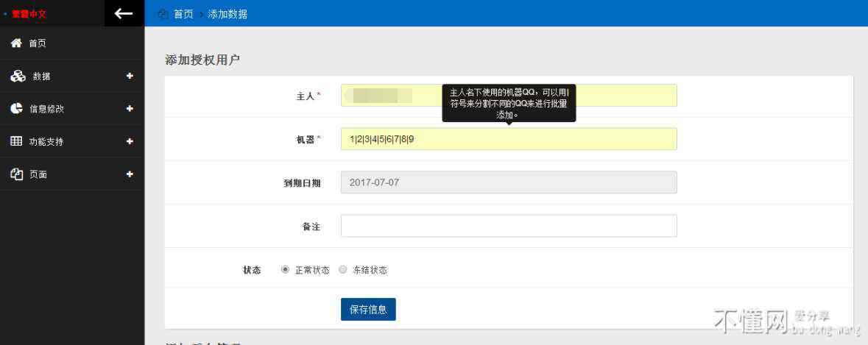Click the 到期日期 date field
Viewport: 868px width, 345px height.
[x=509, y=182]
